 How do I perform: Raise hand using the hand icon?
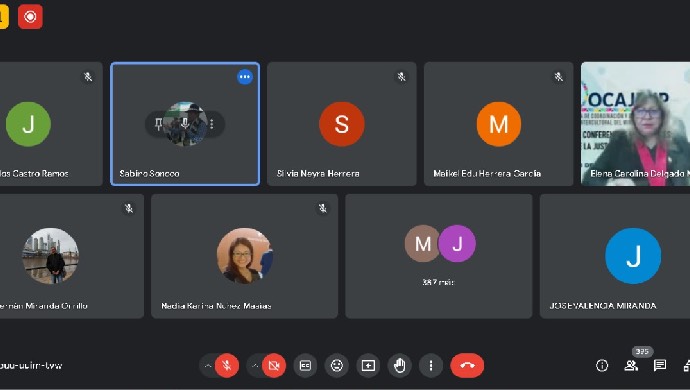400,365
